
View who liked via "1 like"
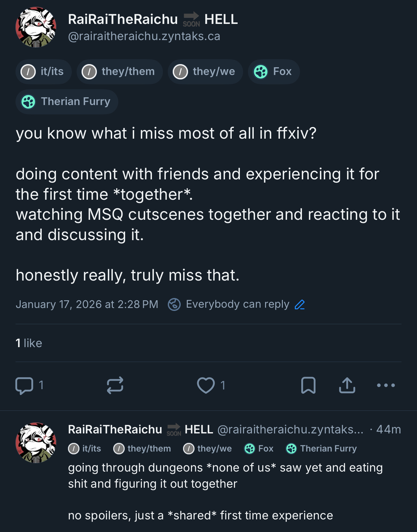click(29, 343)
